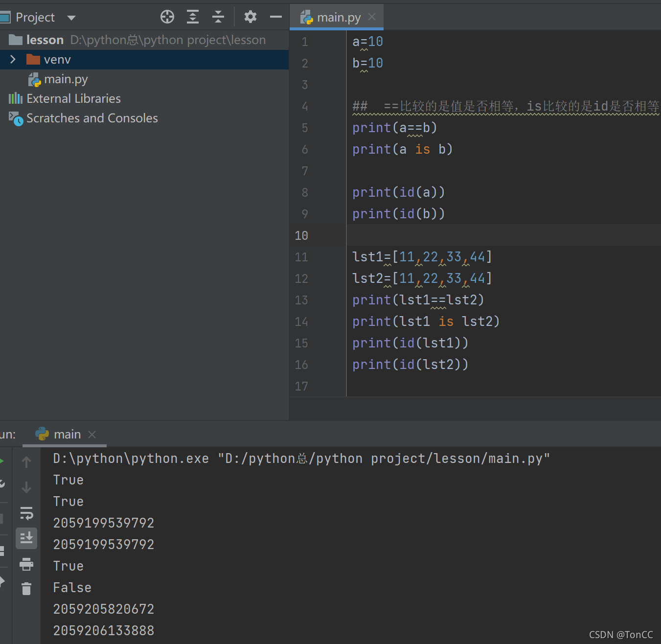Open the Project view dropdown
Viewport: 661px width, 644px height.
click(x=71, y=18)
